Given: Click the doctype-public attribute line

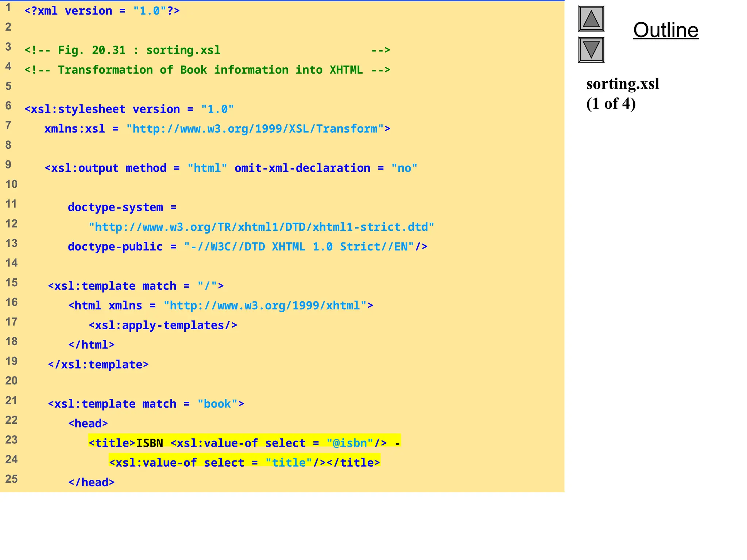Looking at the screenshot, I should 248,247.
